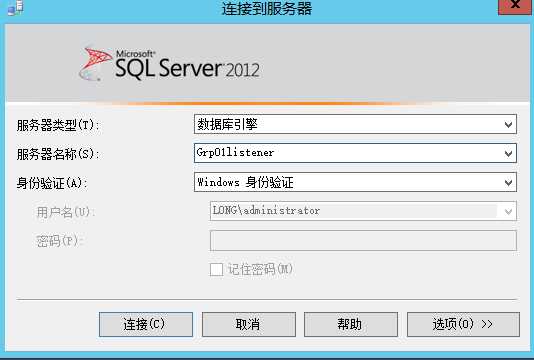
Task: Open help with 帮助 button
Action: click(351, 324)
